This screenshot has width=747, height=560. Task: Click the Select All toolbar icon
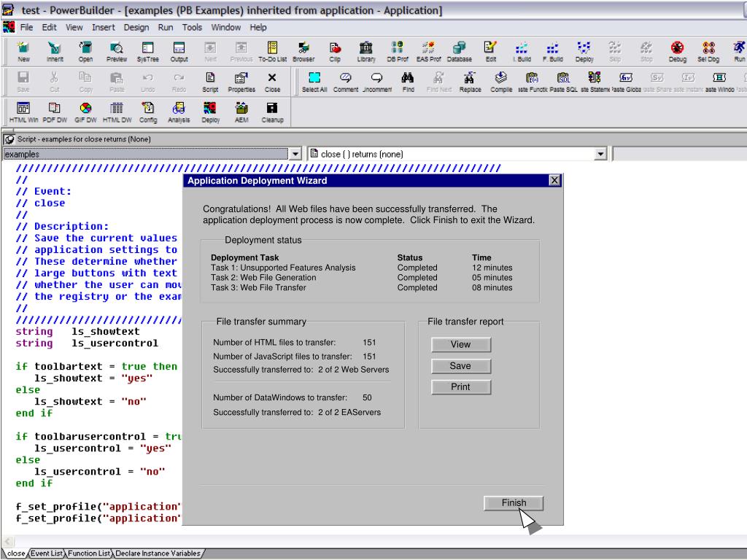pos(314,82)
